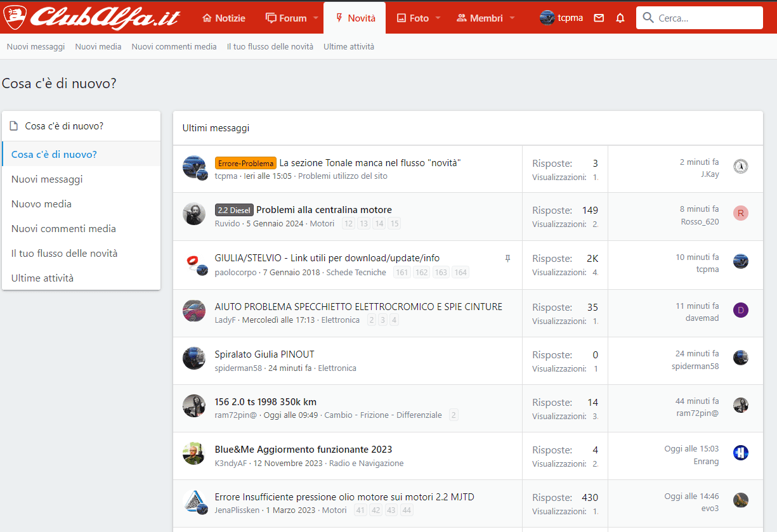Click Rosso_620 last-poster avatar

741,213
